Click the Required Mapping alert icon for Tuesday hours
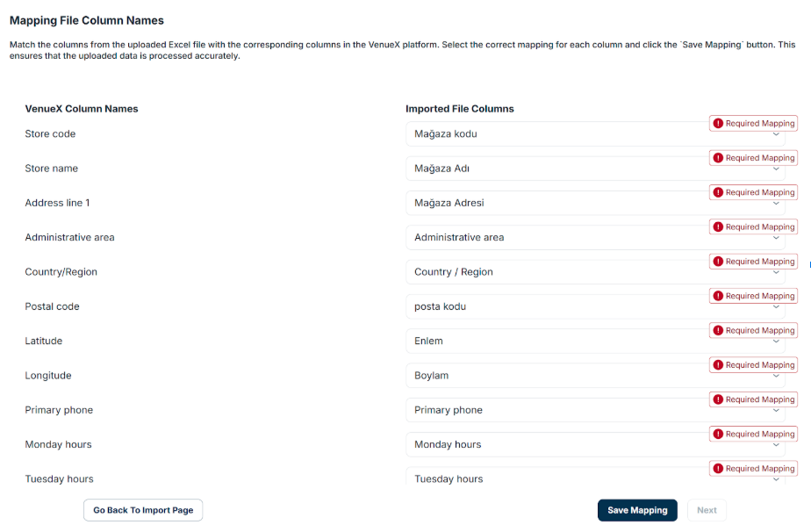 pyautogui.click(x=718, y=469)
